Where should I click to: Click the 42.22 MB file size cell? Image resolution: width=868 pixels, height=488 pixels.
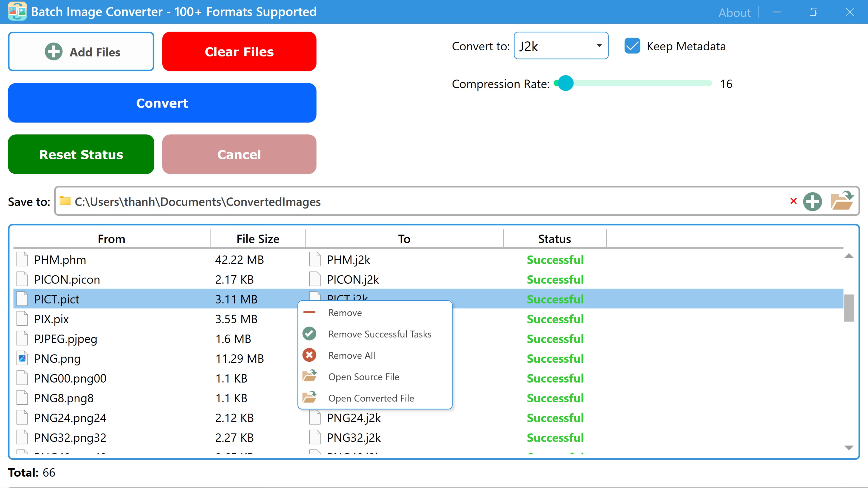point(239,259)
